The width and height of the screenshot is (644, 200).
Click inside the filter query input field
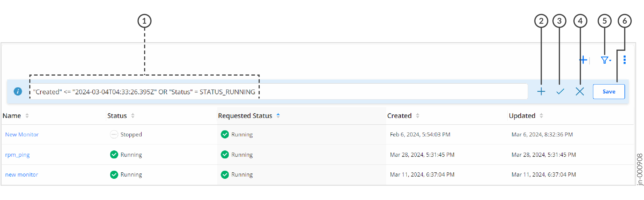pos(251,91)
